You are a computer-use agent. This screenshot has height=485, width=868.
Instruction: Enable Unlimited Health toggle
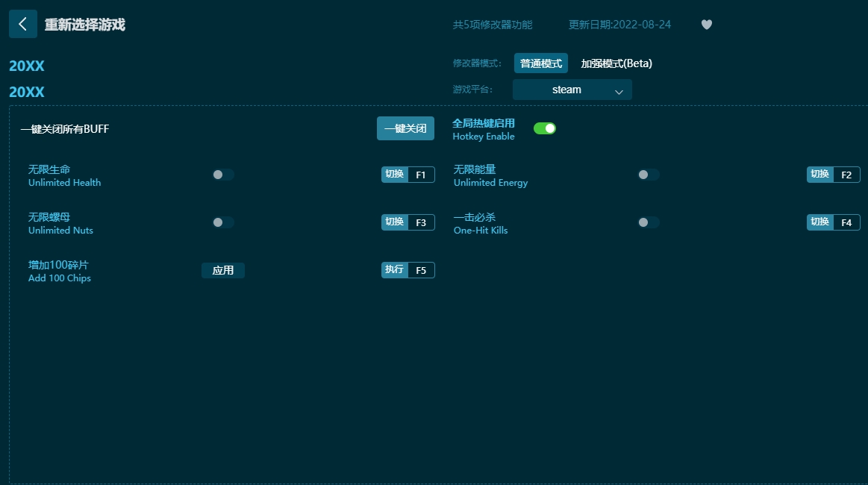point(223,175)
